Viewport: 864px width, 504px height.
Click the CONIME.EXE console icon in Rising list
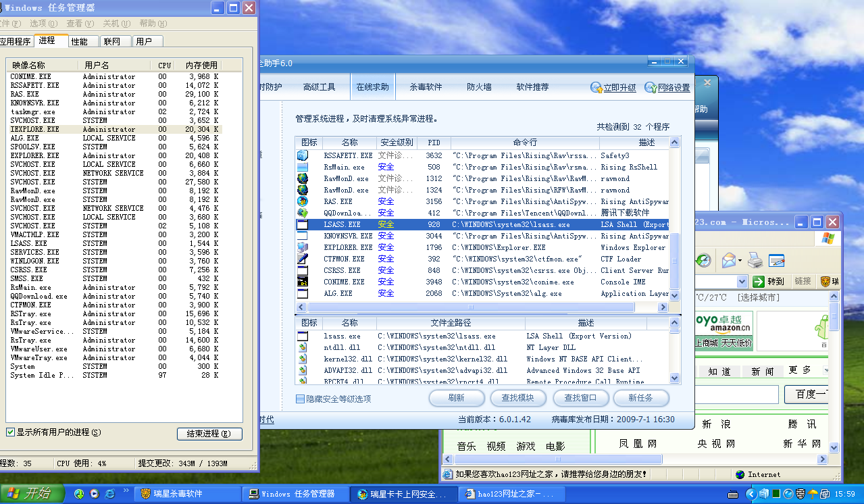303,282
